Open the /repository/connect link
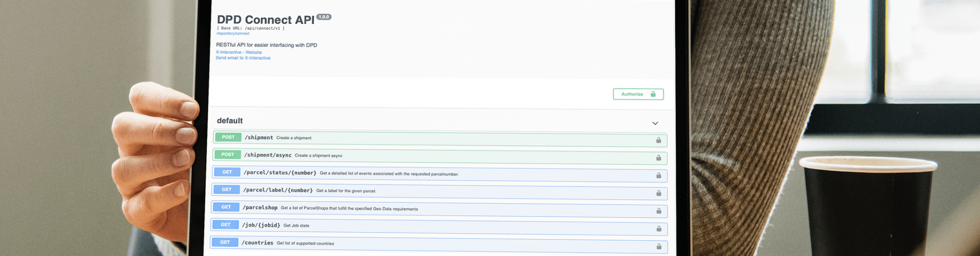This screenshot has width=980, height=256. click(233, 34)
